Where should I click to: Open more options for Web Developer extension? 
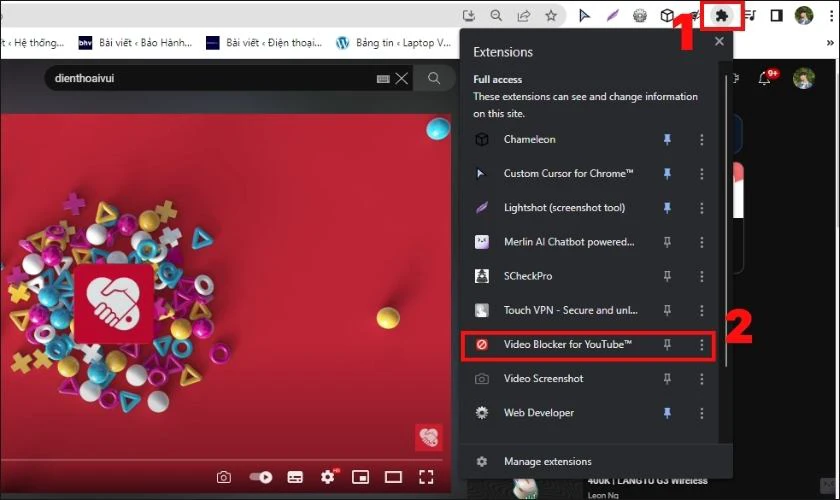point(702,413)
